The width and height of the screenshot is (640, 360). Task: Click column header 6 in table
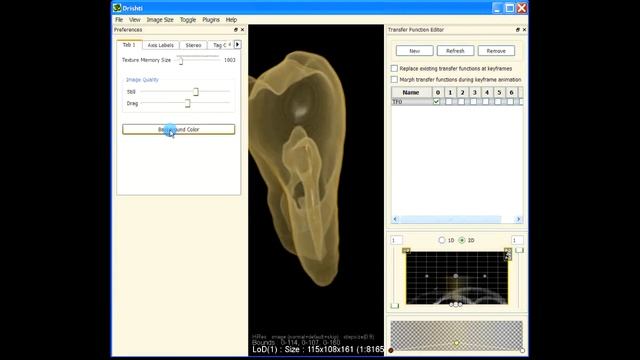click(x=511, y=93)
